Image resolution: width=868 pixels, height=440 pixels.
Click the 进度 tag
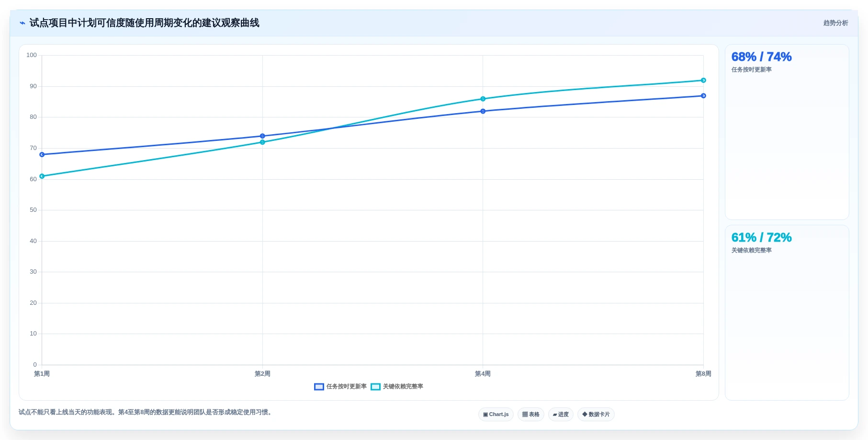point(561,415)
